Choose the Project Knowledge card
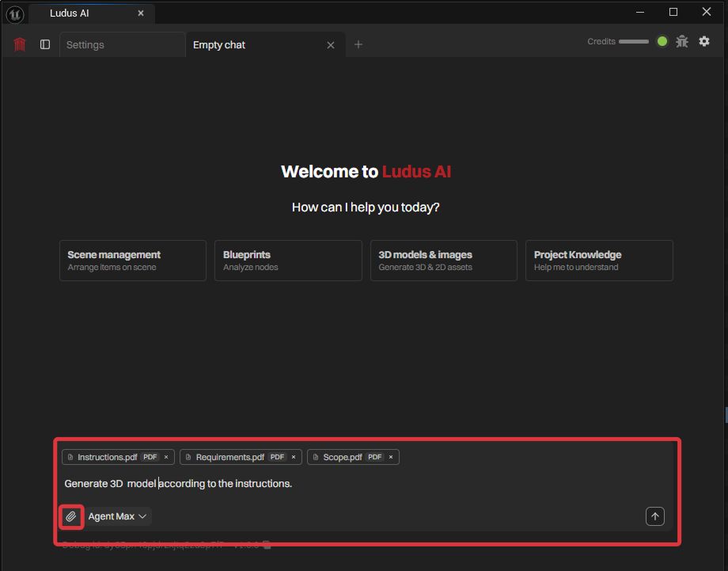The height and width of the screenshot is (571, 728). click(x=599, y=261)
